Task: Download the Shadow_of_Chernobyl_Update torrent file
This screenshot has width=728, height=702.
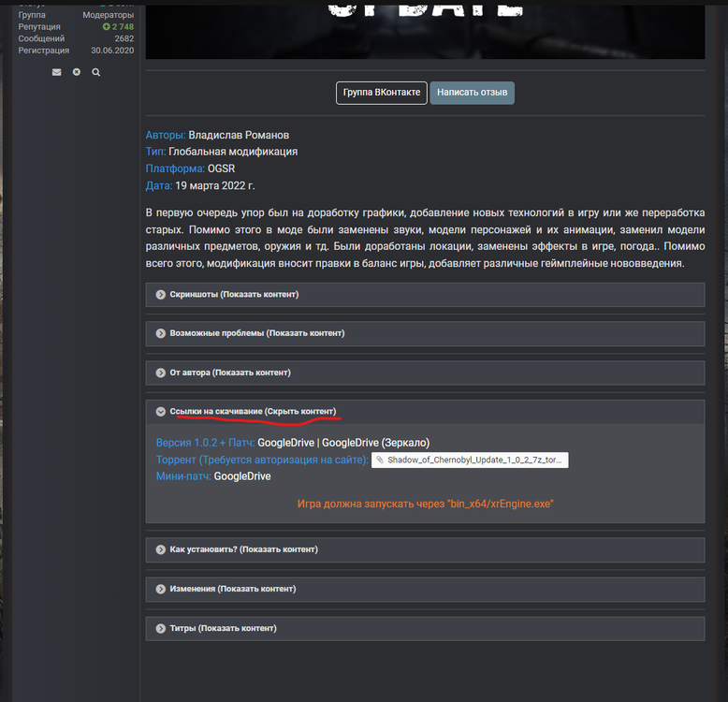Action: point(474,461)
